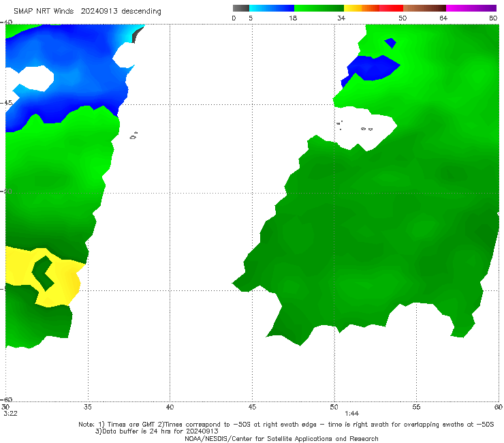Click the swath time '3:22'

(10, 414)
